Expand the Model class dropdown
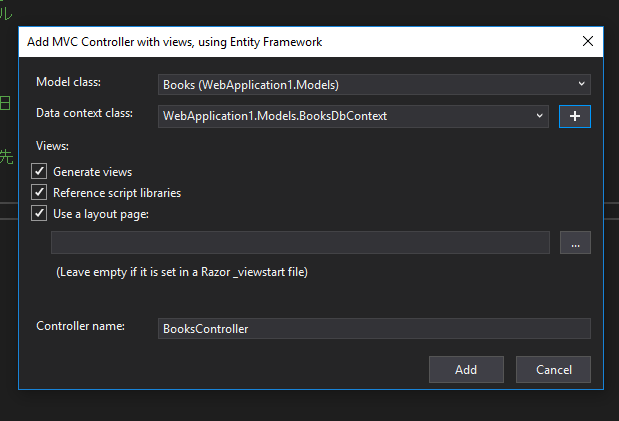The width and height of the screenshot is (619, 421). 374,85
